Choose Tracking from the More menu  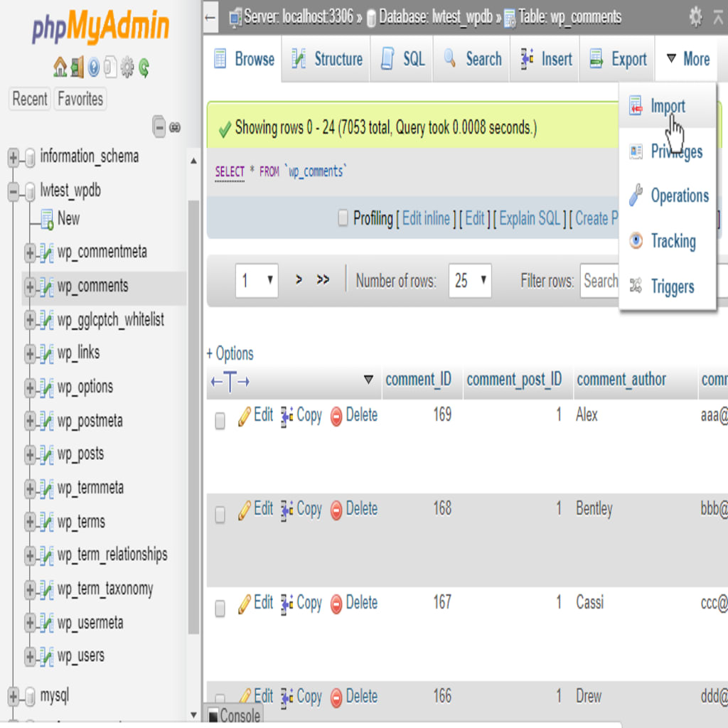tap(668, 241)
